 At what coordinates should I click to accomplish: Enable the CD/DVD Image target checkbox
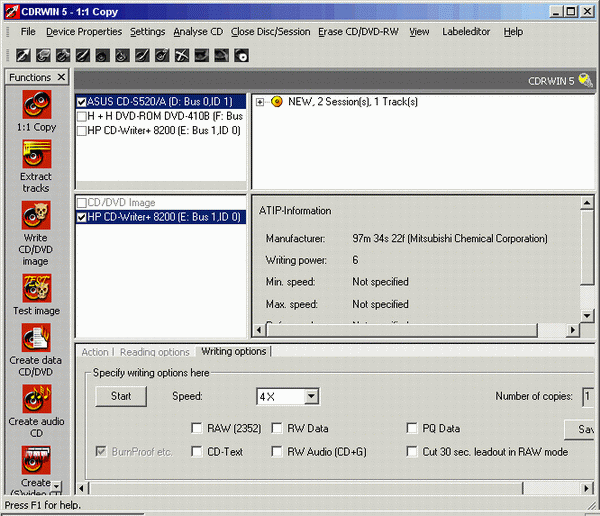click(82, 203)
